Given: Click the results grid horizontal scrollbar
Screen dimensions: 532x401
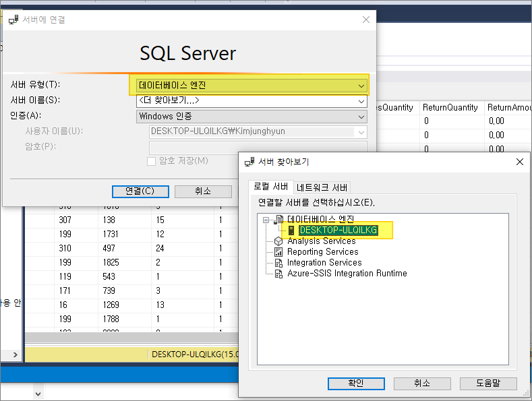Looking at the screenshot, I should click(131, 338).
